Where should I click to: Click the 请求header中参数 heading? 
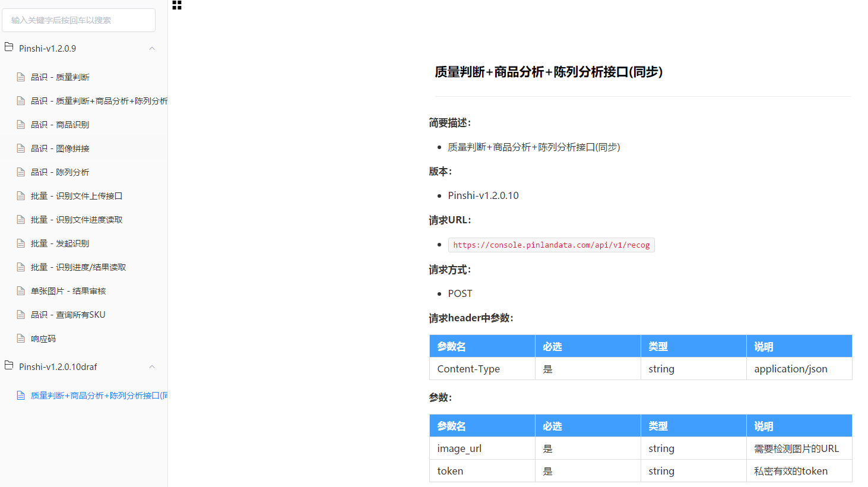pos(471,318)
